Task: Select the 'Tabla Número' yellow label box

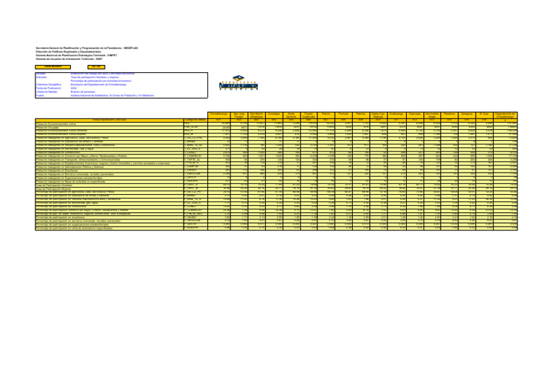Action: coord(53,67)
